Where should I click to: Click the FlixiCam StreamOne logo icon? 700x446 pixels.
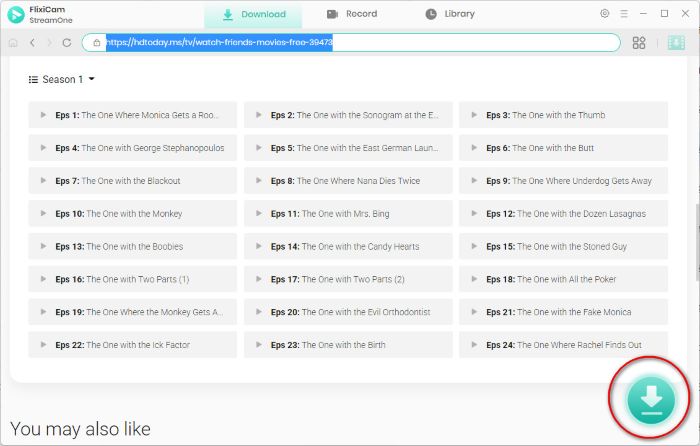[16, 15]
